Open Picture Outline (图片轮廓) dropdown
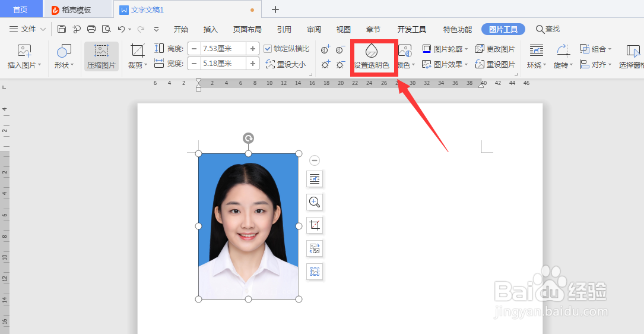 pos(466,49)
